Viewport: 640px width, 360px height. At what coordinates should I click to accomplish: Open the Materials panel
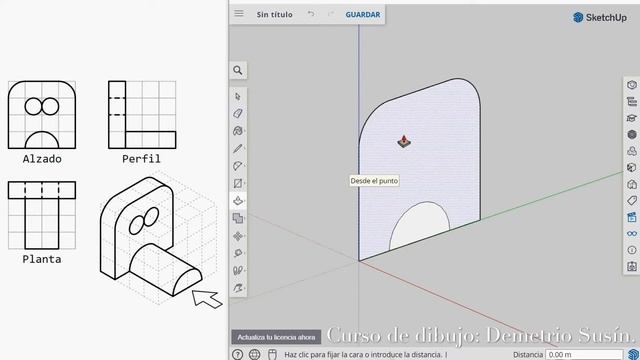[632, 151]
